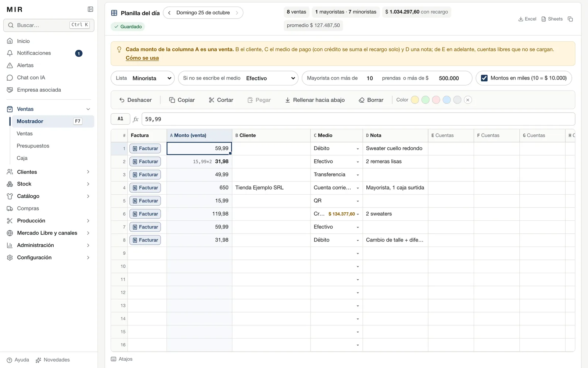
Task: Open Novedades in the sidebar footer
Action: click(x=53, y=360)
